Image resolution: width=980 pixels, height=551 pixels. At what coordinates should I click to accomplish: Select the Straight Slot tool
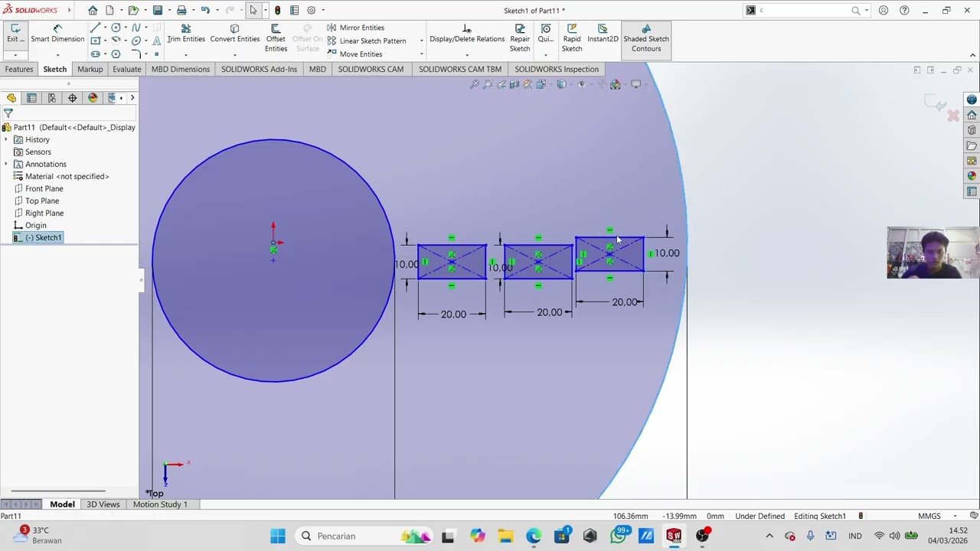[x=96, y=54]
